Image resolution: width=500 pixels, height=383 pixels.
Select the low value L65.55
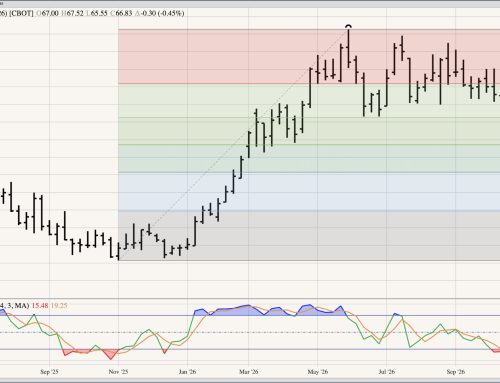97,13
